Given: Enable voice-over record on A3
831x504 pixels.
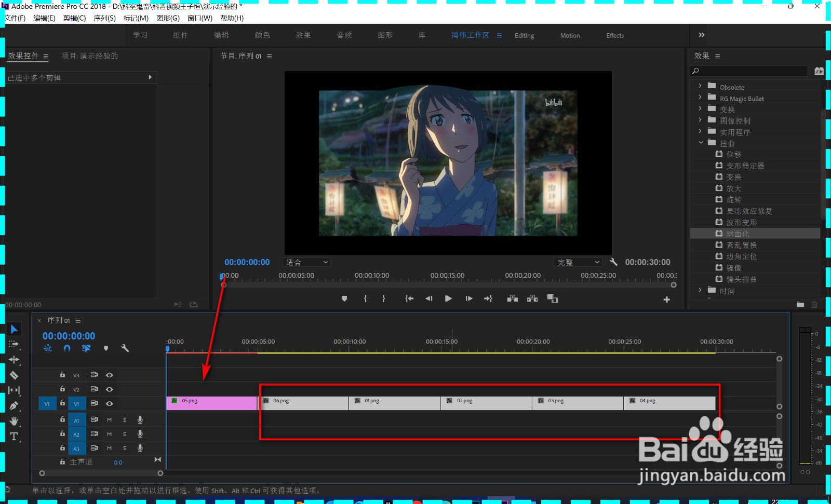Looking at the screenshot, I should 140,448.
